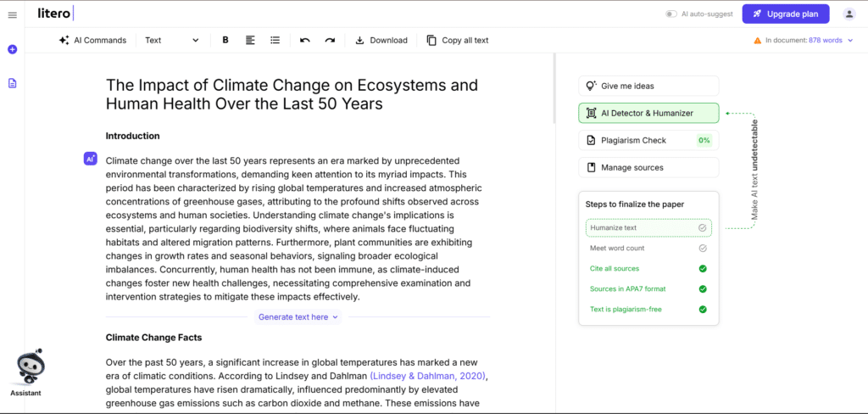Image resolution: width=868 pixels, height=414 pixels.
Task: Click the 0% plagiarism badge
Action: pos(704,140)
